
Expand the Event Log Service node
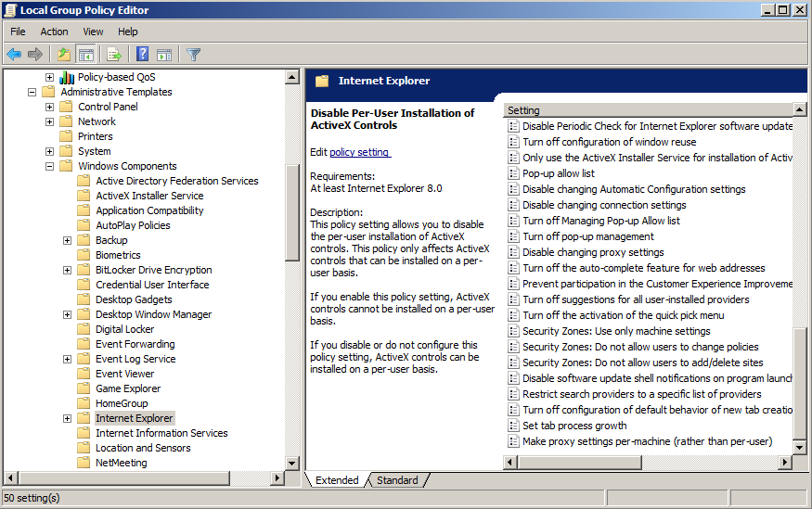(x=68, y=359)
